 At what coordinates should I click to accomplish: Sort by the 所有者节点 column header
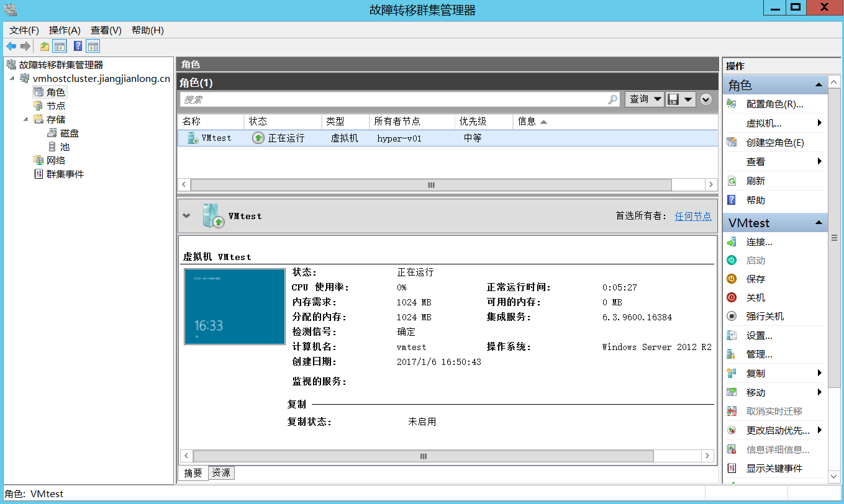click(412, 122)
